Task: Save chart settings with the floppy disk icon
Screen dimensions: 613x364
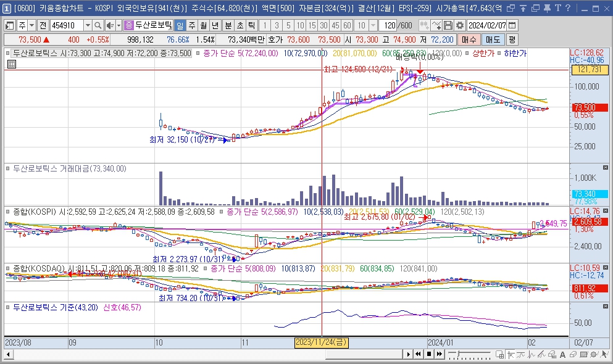Action: click(x=448, y=25)
